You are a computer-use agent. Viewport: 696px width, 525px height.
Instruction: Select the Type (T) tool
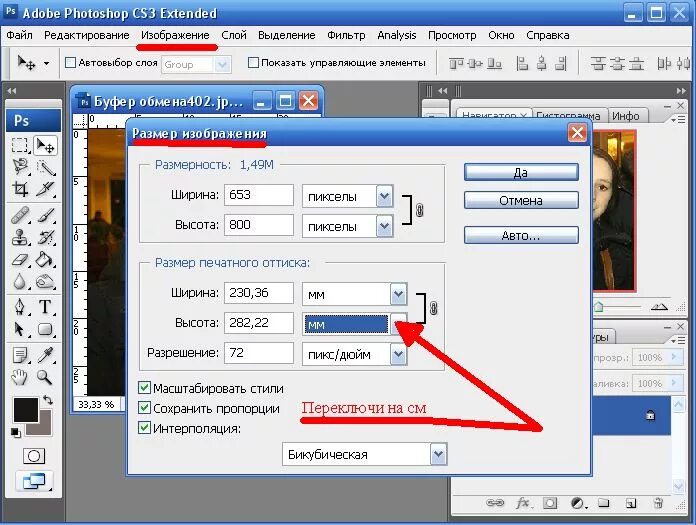click(x=45, y=307)
